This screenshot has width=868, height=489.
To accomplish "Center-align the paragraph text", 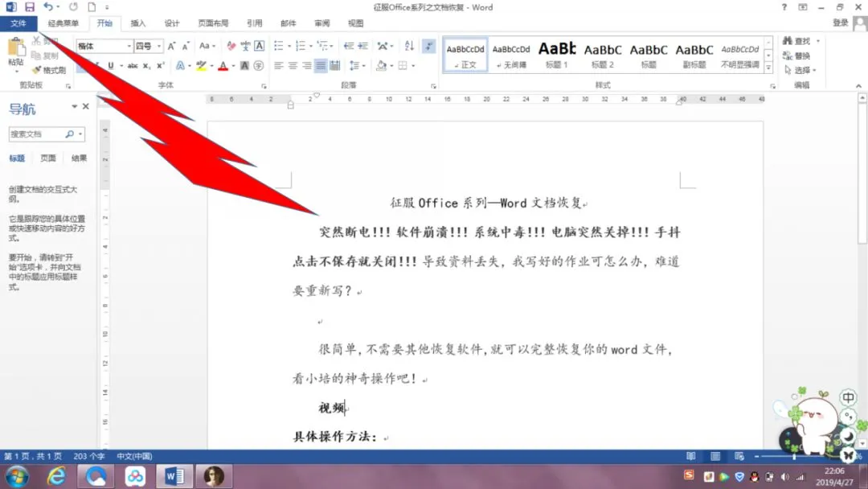I will click(x=293, y=66).
